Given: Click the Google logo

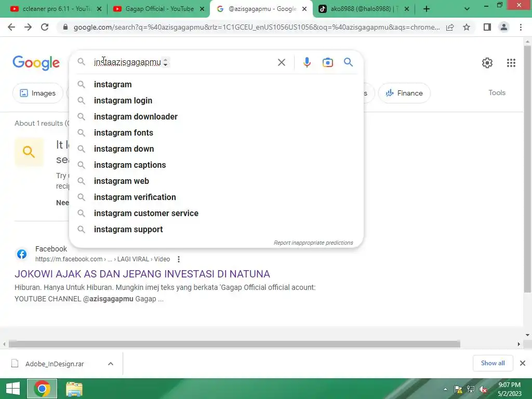Looking at the screenshot, I should pos(36,63).
